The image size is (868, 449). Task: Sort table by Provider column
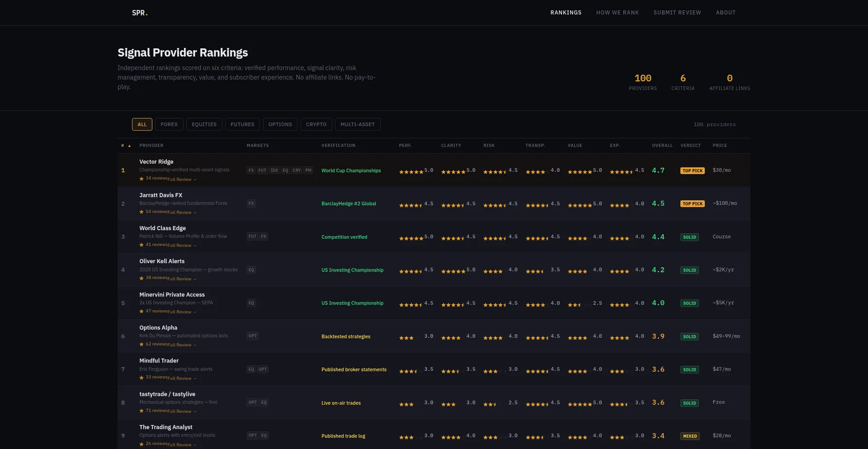point(151,146)
